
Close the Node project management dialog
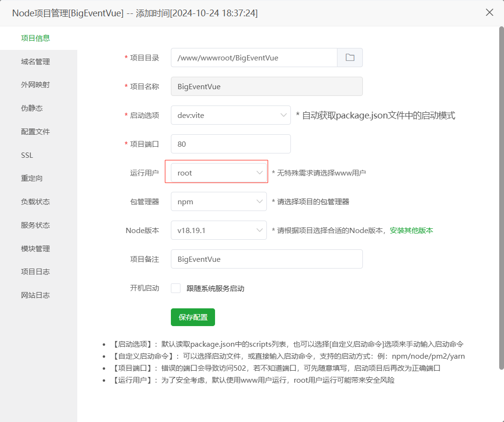pyautogui.click(x=489, y=12)
